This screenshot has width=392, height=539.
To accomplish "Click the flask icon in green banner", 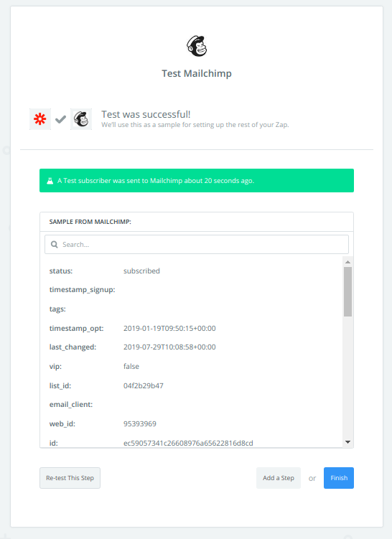I will 50,181.
